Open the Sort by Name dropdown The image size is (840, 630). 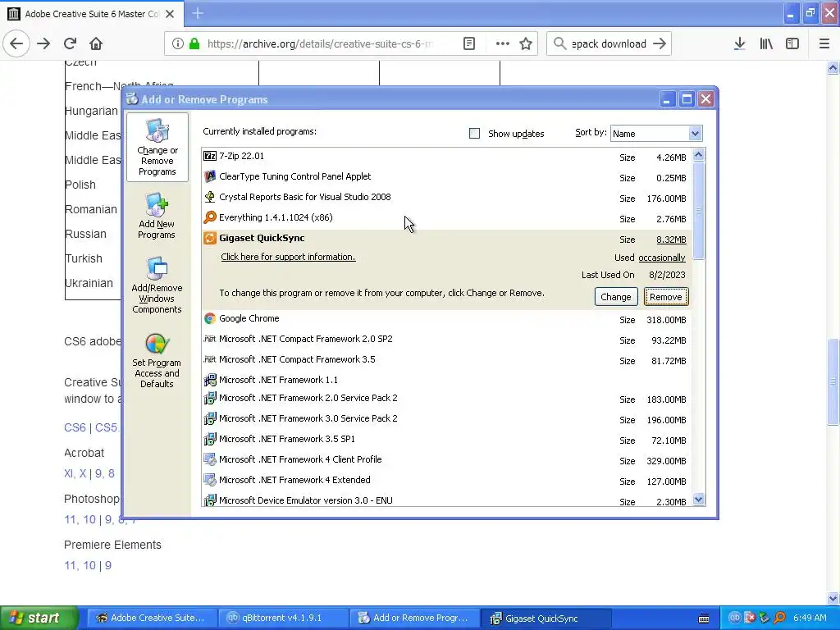tap(655, 134)
